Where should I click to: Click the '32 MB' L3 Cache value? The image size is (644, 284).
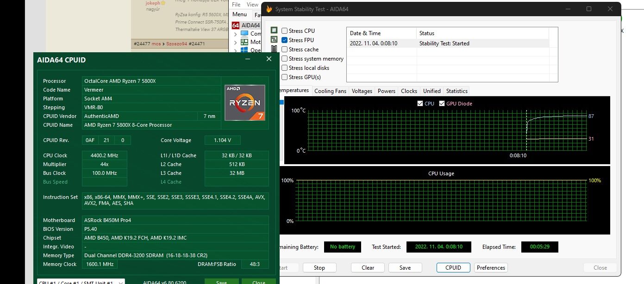(237, 173)
